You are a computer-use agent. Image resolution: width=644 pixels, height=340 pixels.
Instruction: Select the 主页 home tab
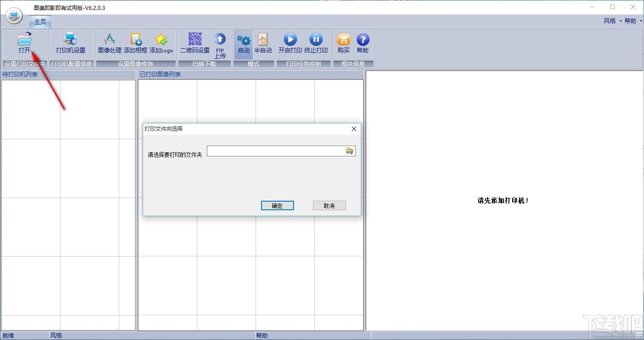click(40, 22)
